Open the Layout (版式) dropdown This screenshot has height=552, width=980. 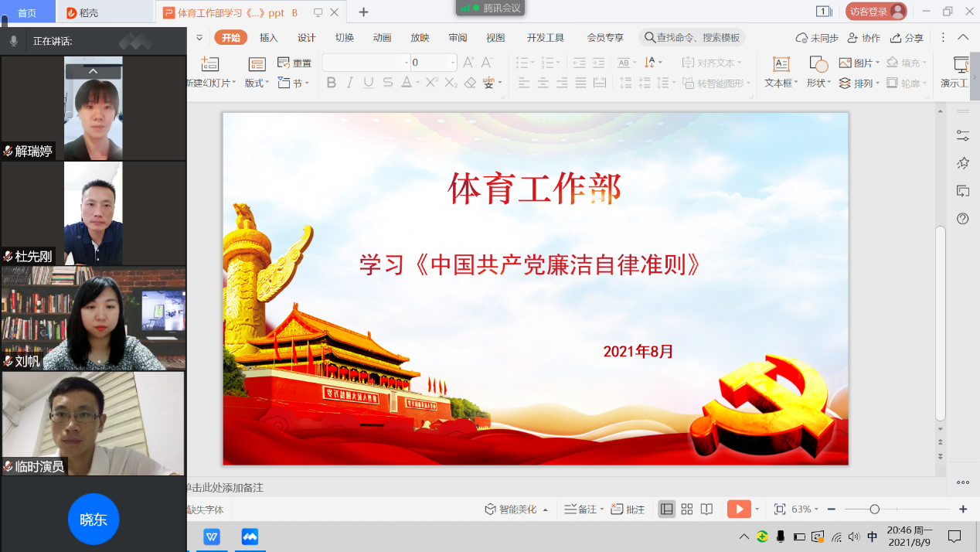click(257, 83)
